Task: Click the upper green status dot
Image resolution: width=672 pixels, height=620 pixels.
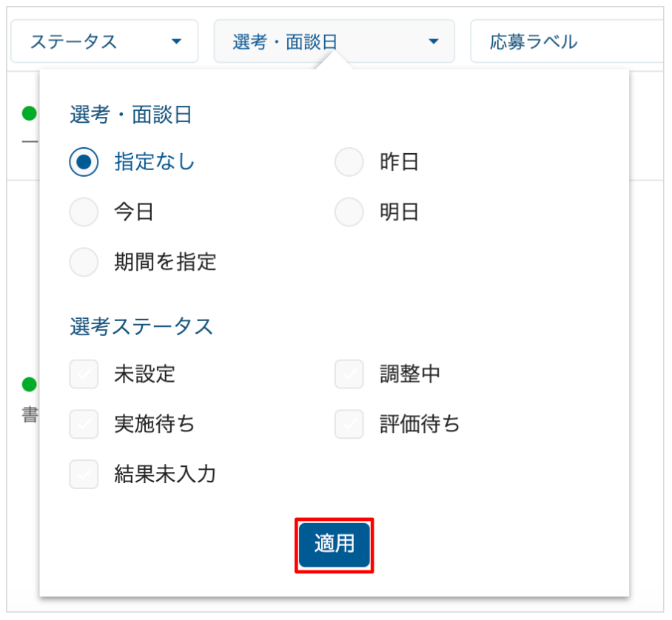Action: [x=29, y=113]
